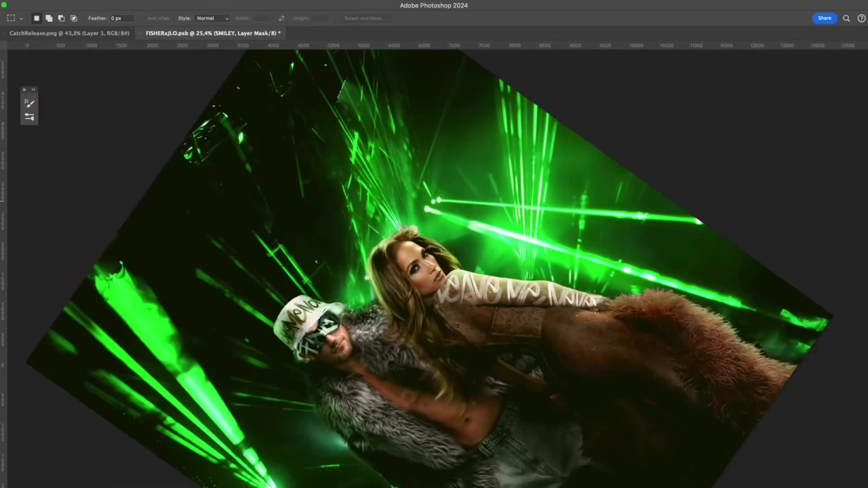The image size is (868, 488).
Task: Click the Height input field
Action: 321,18
